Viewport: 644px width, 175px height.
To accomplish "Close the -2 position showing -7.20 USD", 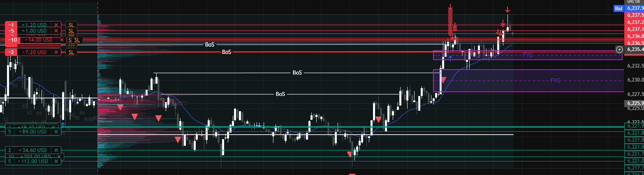I will click(56, 52).
